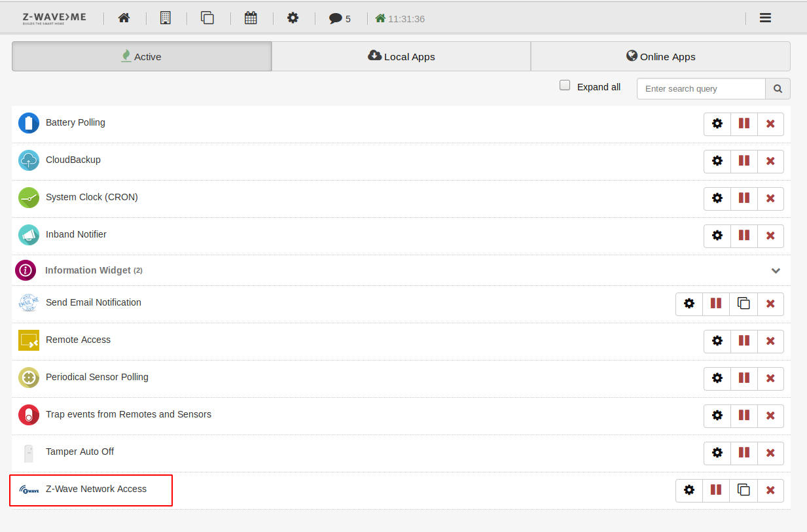Open the notifications speech bubble icon
This screenshot has height=532, width=807.
(x=340, y=18)
